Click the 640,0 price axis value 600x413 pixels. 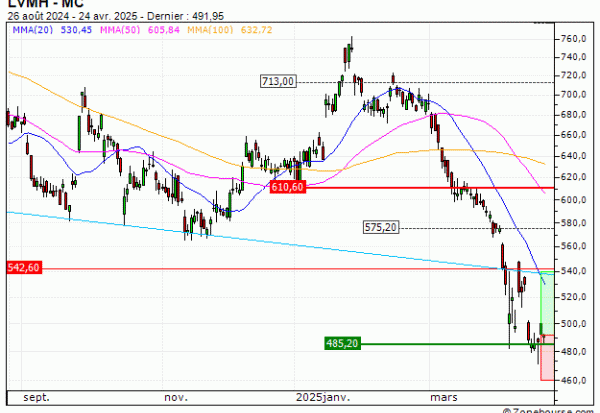pyautogui.click(x=573, y=156)
